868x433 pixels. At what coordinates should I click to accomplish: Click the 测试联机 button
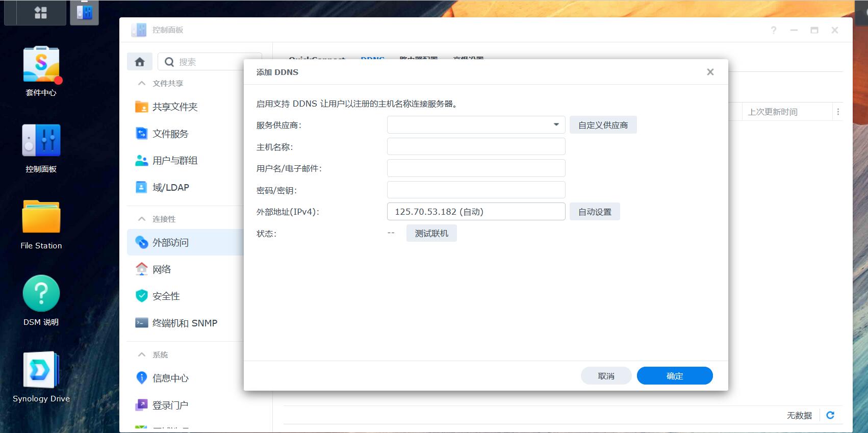point(431,233)
